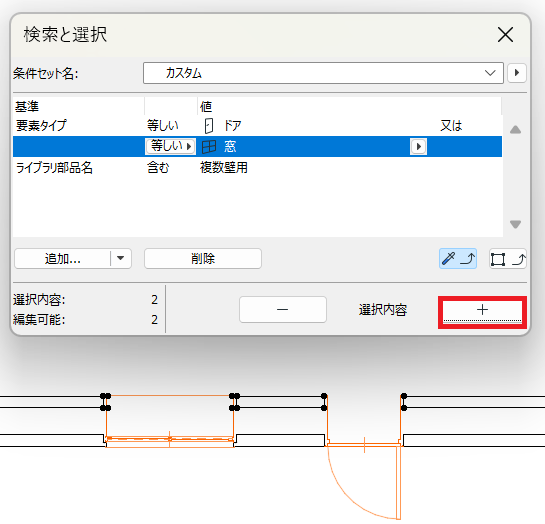Move criteria up with the up arrow
The height and width of the screenshot is (524, 545).
(x=515, y=130)
